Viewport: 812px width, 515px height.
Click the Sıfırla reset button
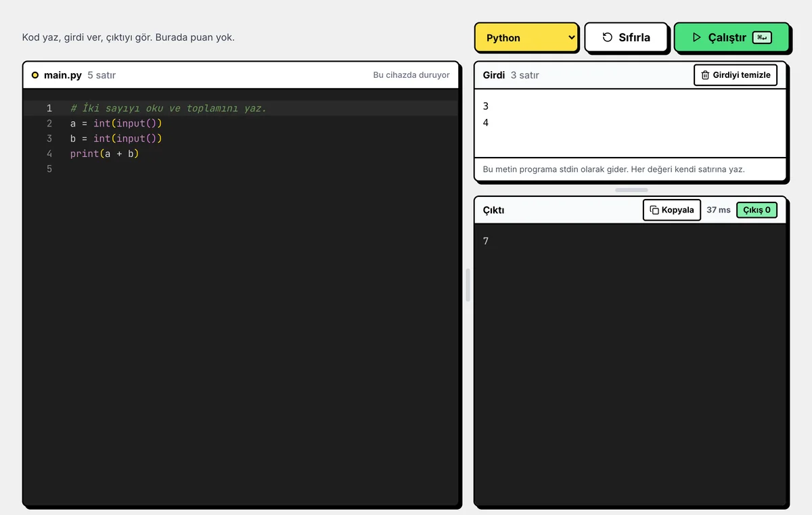(626, 37)
